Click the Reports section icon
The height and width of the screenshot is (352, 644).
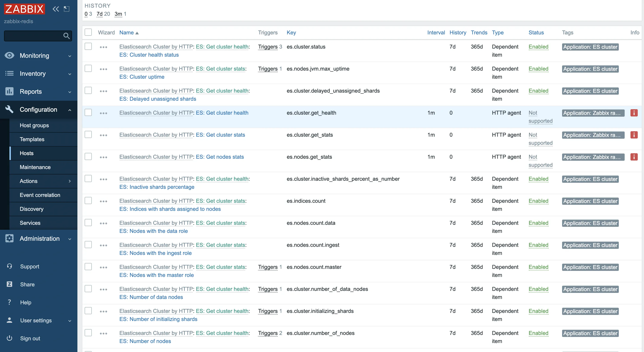click(x=9, y=91)
